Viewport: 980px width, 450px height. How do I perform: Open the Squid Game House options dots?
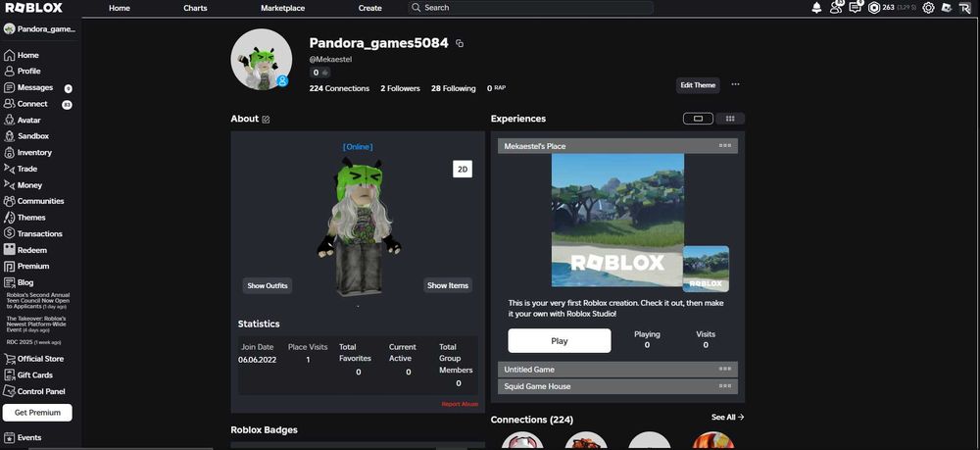coord(725,385)
